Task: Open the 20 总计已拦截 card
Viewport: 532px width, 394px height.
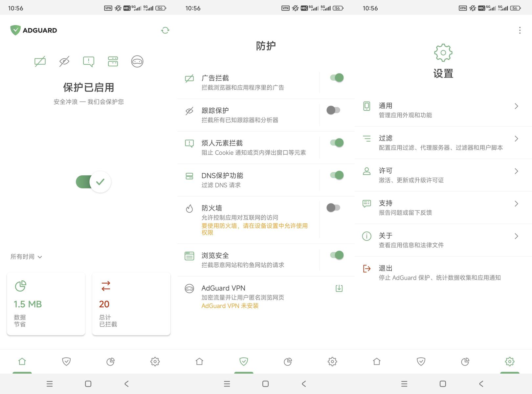Action: 131,304
